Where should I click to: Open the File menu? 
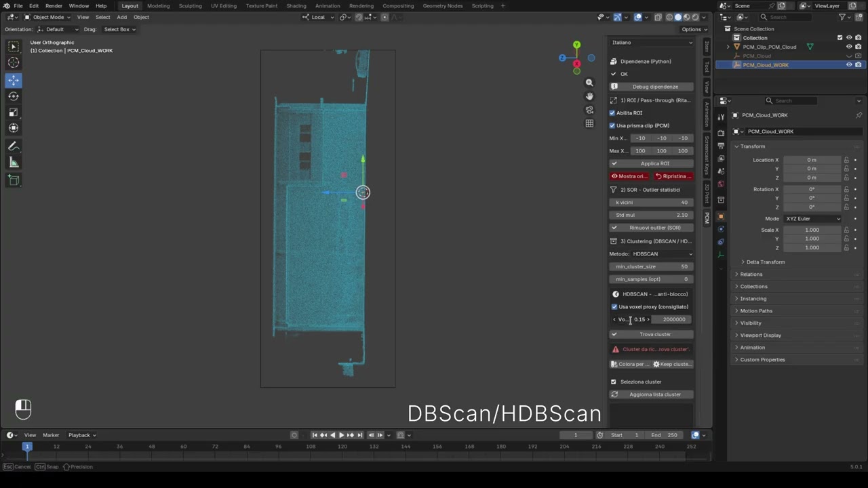point(18,5)
